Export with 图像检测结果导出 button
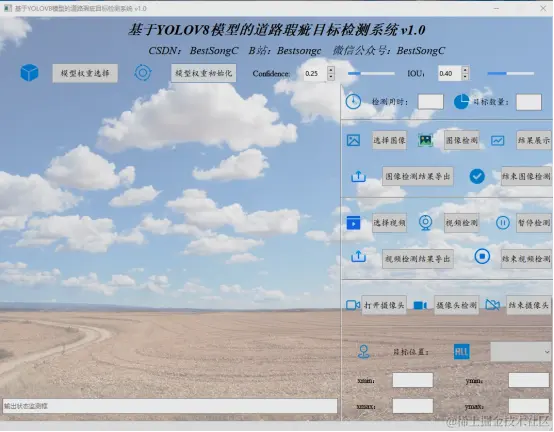This screenshot has height=432, width=554. tap(418, 176)
